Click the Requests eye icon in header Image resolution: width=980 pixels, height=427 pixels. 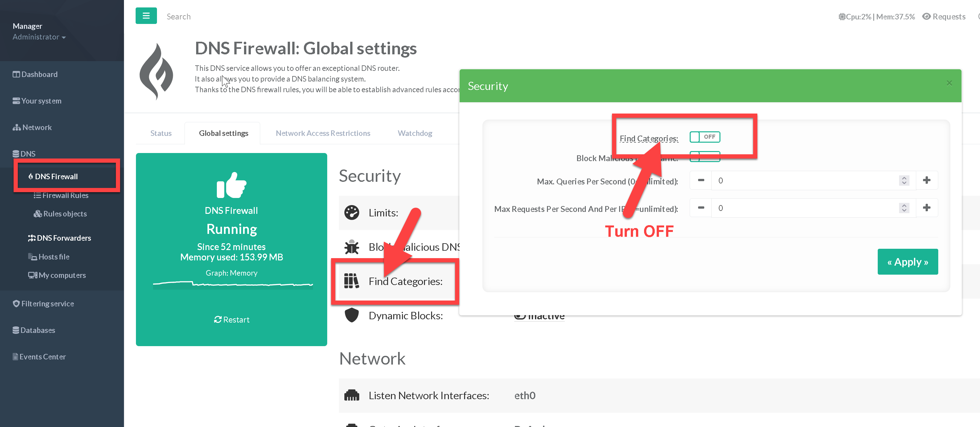tap(927, 16)
